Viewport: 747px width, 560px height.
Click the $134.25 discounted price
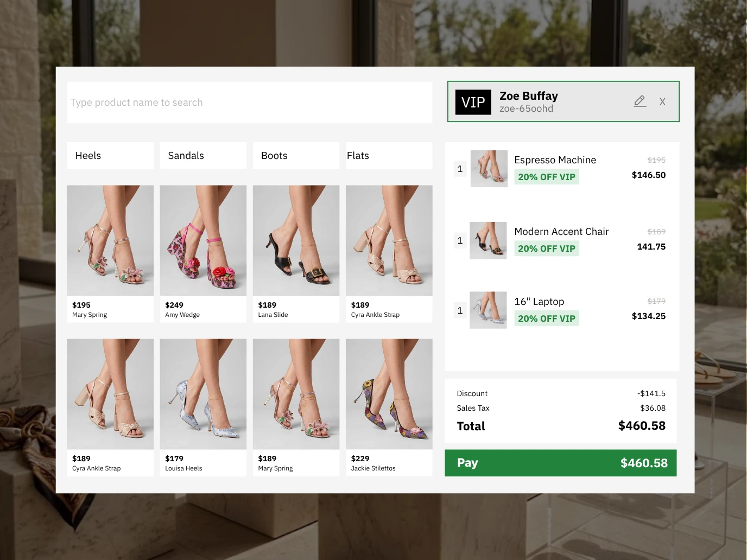(649, 316)
